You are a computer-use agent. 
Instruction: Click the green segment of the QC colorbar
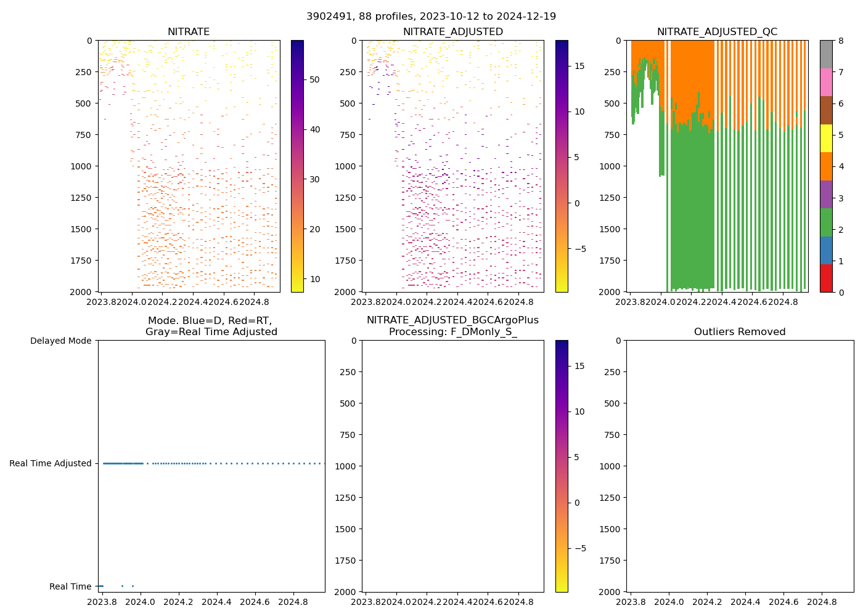pyautogui.click(x=826, y=222)
